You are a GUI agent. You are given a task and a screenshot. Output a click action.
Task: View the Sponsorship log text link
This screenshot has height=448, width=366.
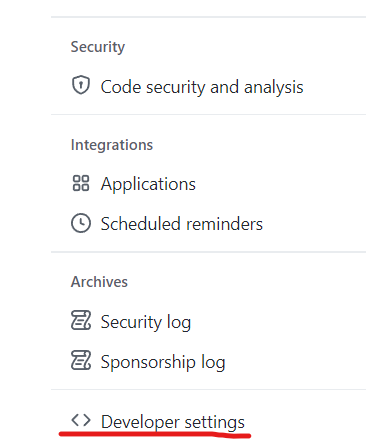click(163, 362)
